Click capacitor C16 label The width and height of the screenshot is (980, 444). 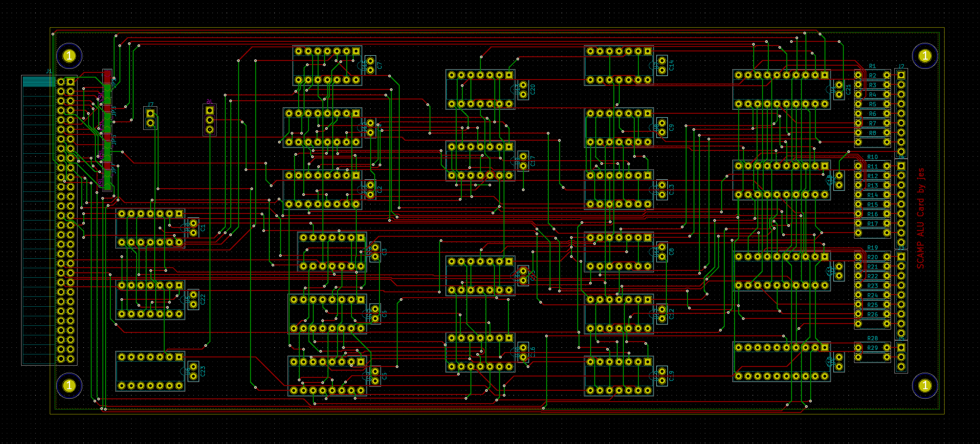coord(532,352)
